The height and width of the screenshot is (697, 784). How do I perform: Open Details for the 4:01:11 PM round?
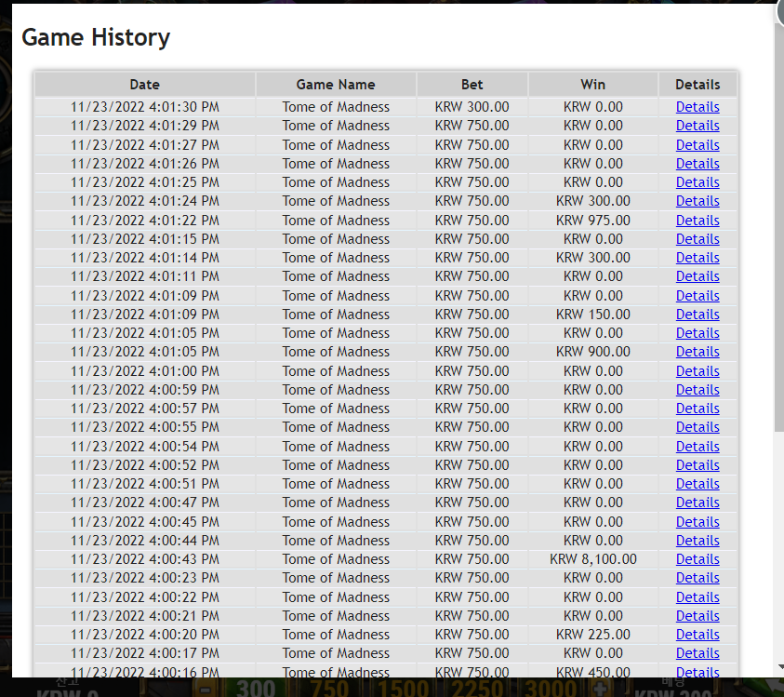(x=697, y=276)
